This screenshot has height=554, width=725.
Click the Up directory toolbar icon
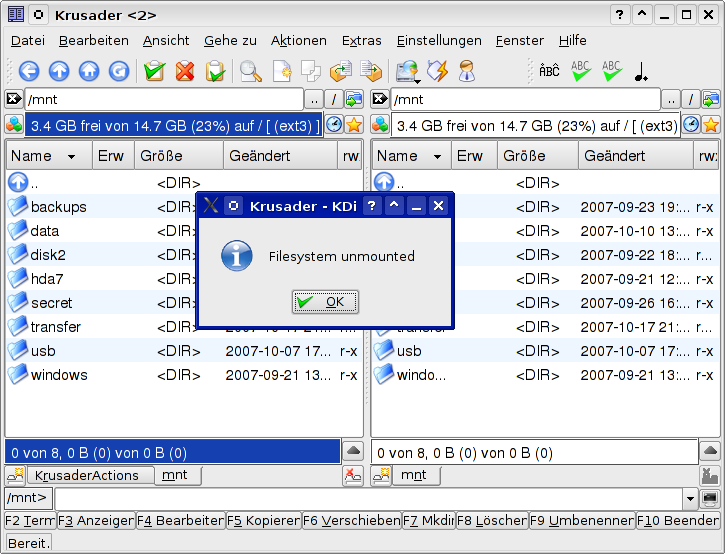[x=59, y=71]
